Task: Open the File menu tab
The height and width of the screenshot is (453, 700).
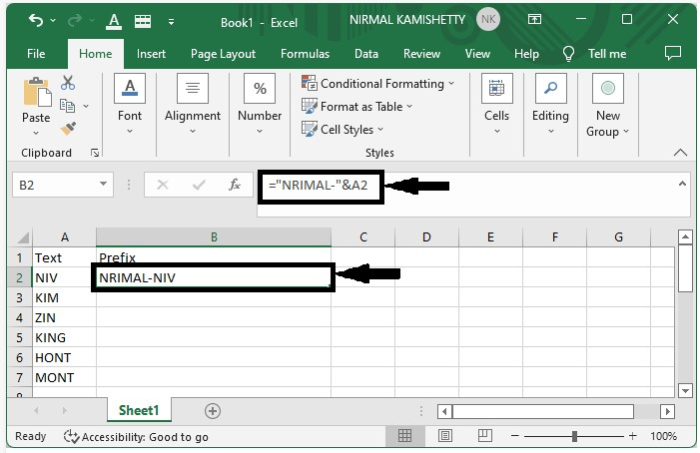Action: tap(36, 54)
